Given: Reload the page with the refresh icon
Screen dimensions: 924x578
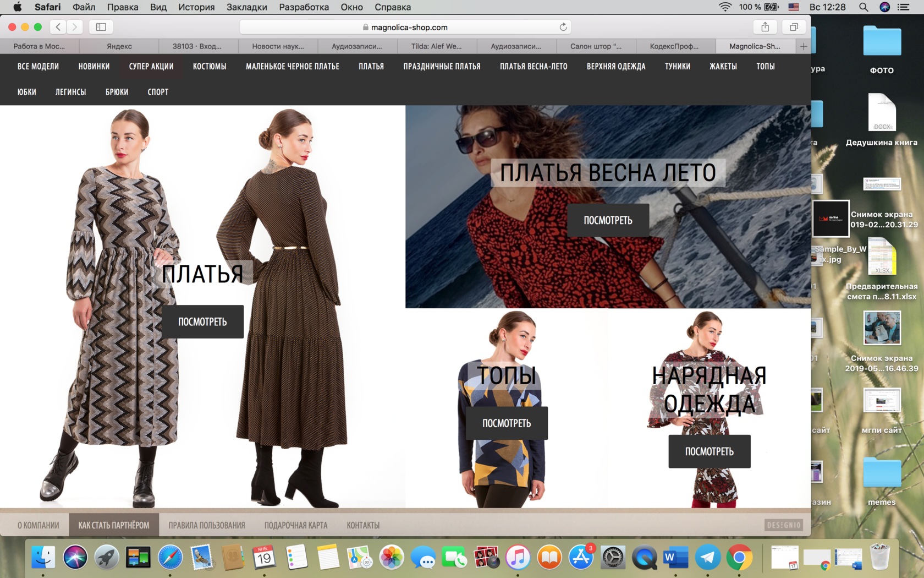Looking at the screenshot, I should [563, 27].
